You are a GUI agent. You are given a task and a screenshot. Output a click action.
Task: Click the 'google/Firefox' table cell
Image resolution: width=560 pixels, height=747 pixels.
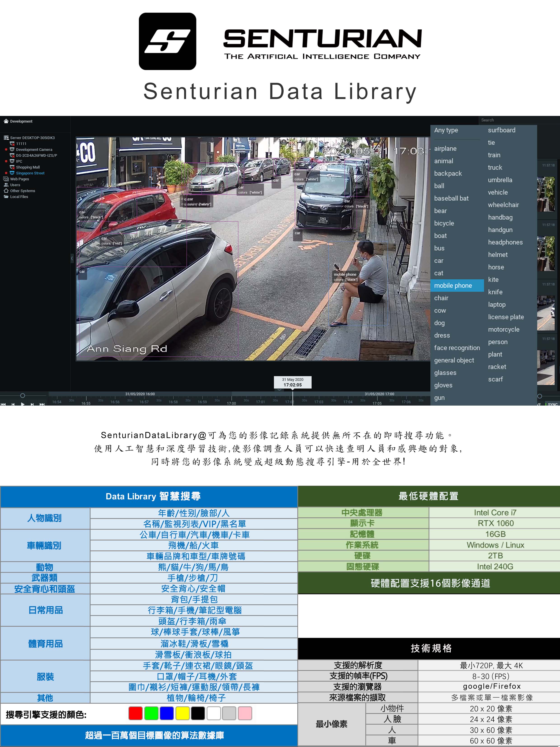tap(489, 686)
